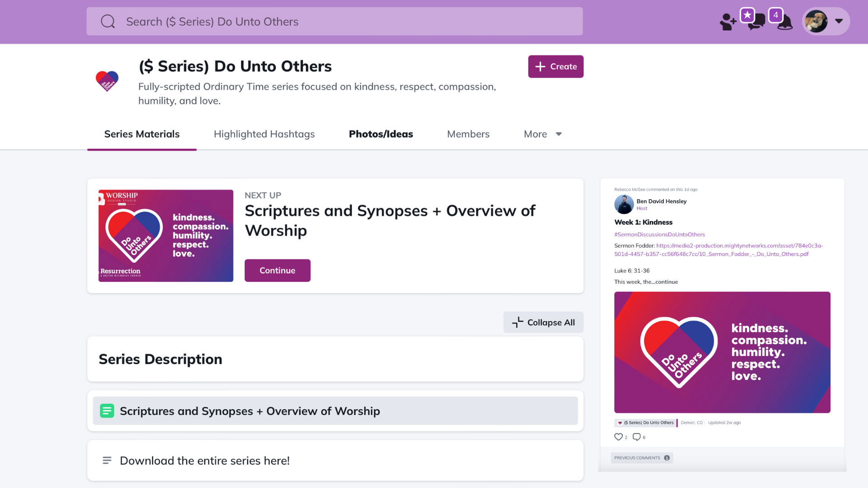The image size is (868, 488).
Task: Open the chat messages icon
Action: 756,22
